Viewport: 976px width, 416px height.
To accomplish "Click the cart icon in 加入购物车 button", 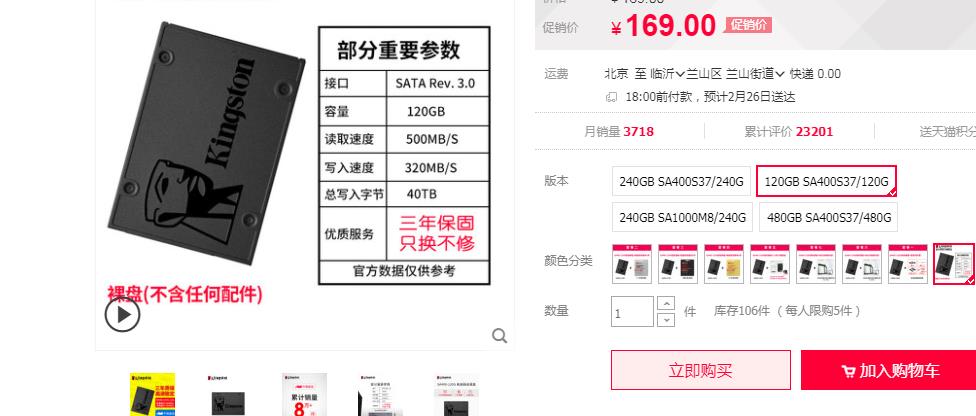I will pos(848,372).
